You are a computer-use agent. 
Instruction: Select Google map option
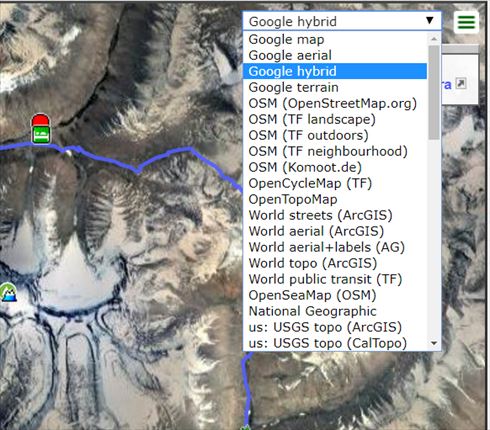pyautogui.click(x=335, y=39)
